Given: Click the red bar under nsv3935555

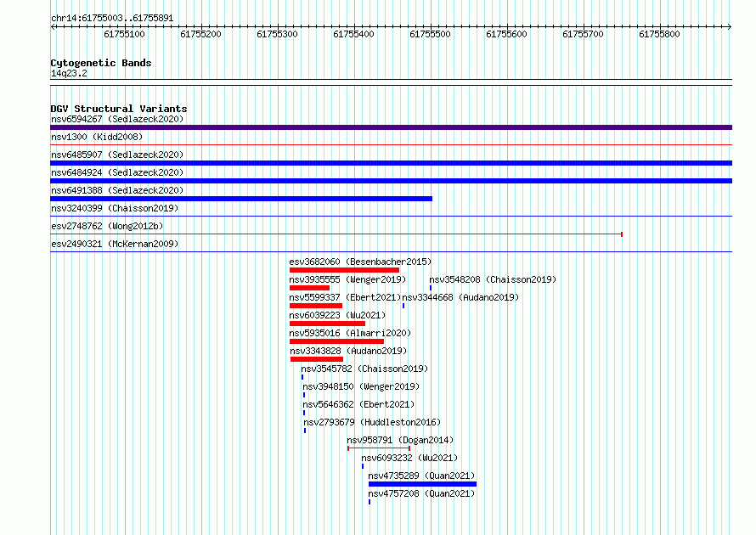Looking at the screenshot, I should click(x=309, y=288).
